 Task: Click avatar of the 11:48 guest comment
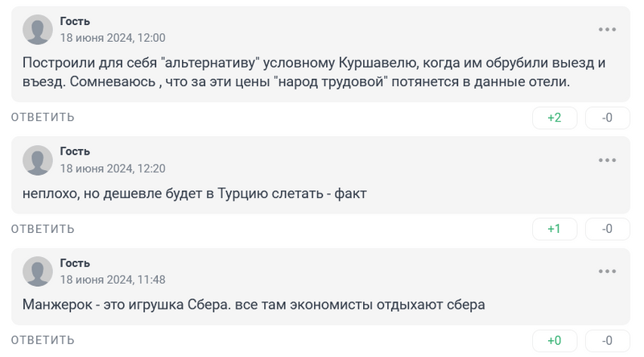pyautogui.click(x=37, y=272)
